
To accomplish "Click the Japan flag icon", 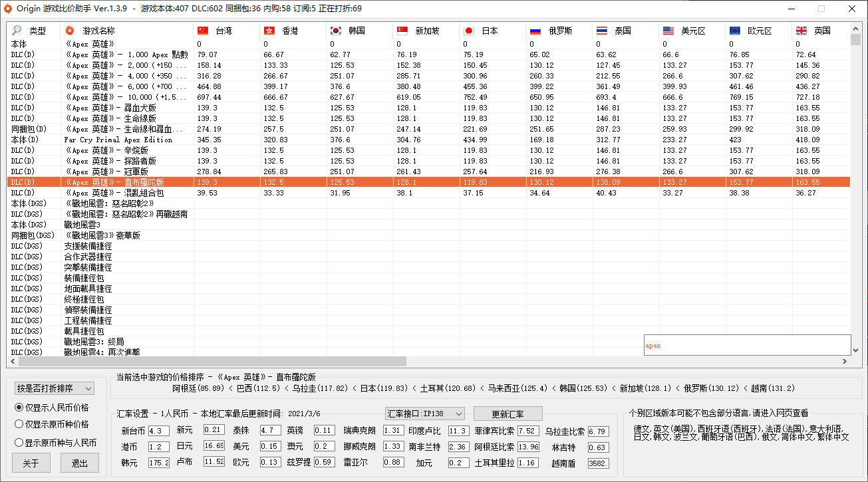I will 469,31.
